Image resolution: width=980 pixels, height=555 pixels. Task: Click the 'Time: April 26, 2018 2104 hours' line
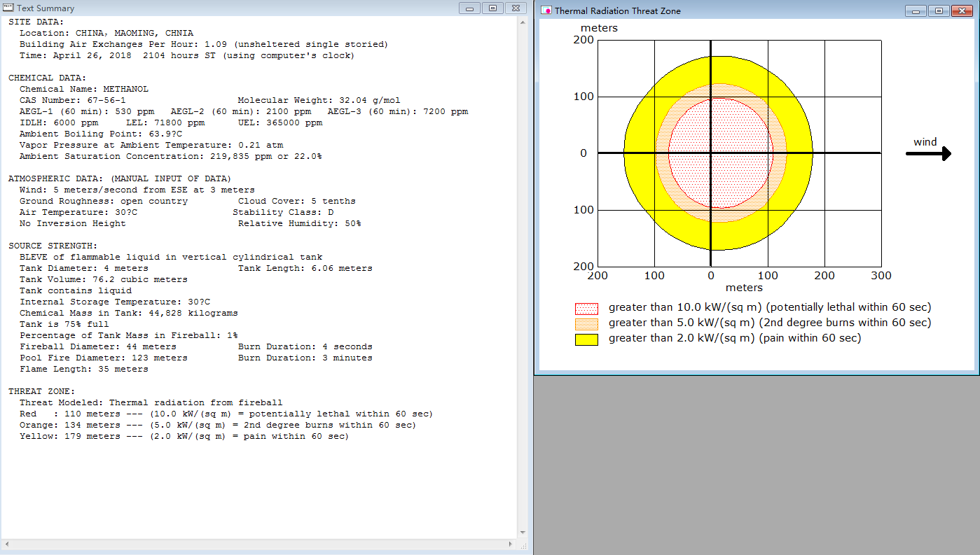point(187,55)
